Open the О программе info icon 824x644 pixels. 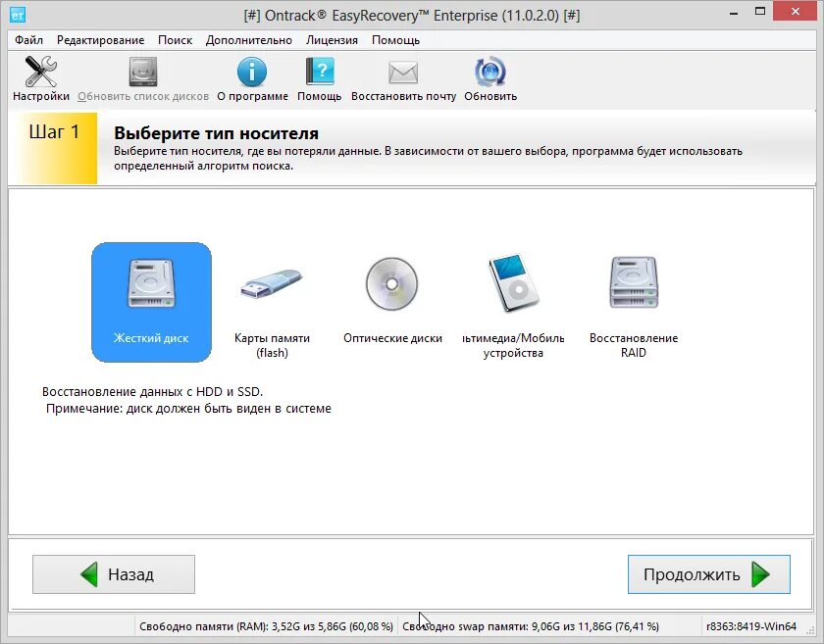(252, 78)
